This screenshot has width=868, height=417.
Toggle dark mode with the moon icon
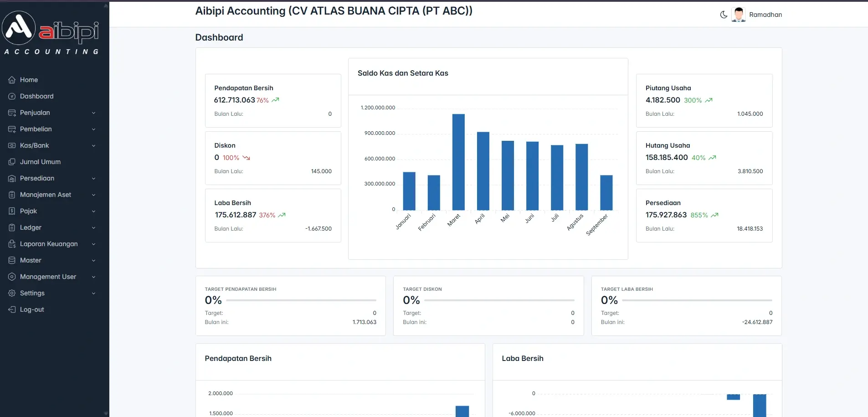click(x=723, y=15)
